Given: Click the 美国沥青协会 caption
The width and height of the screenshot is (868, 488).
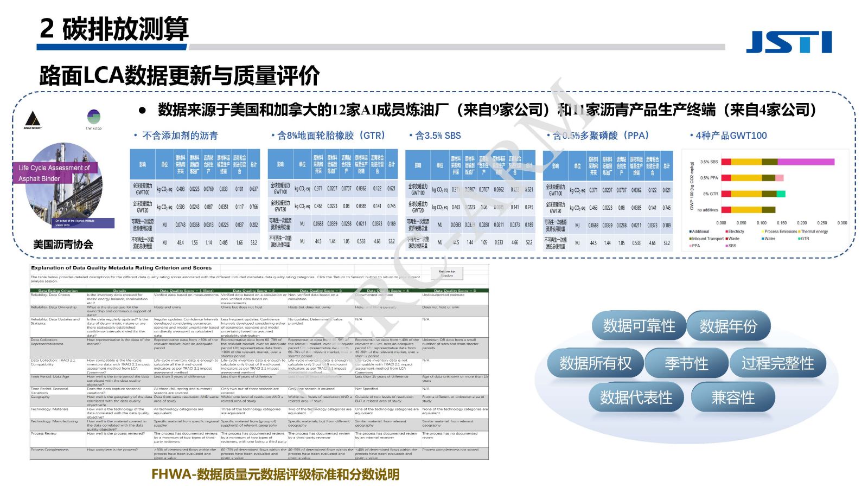Looking at the screenshot, I should coord(63,245).
